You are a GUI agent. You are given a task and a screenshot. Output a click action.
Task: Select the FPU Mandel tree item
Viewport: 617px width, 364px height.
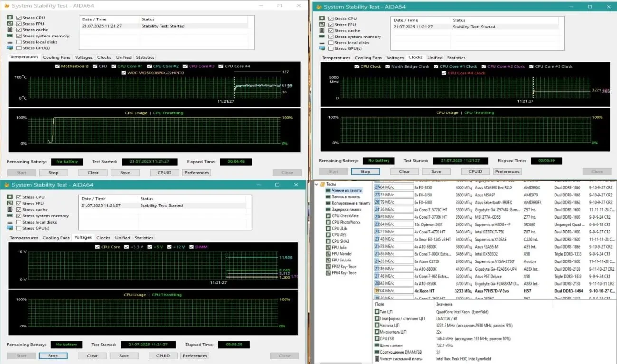(342, 254)
